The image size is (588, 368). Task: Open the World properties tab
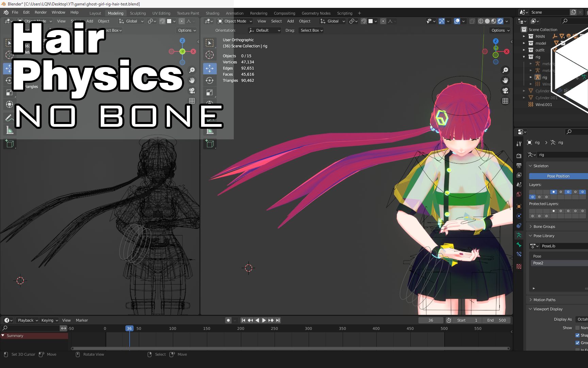[x=519, y=194]
